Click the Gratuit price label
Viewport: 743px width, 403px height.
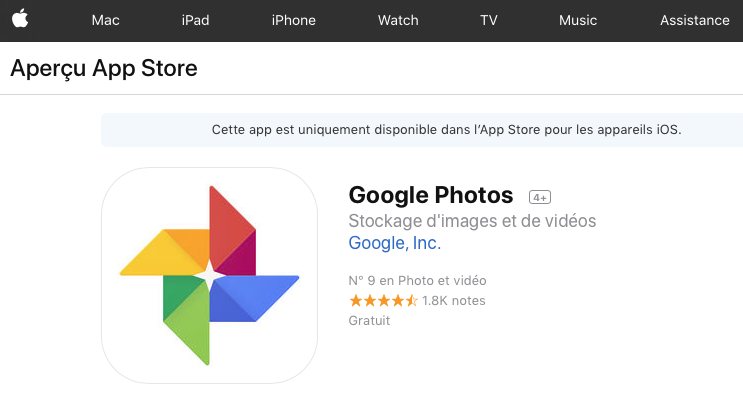[369, 321]
